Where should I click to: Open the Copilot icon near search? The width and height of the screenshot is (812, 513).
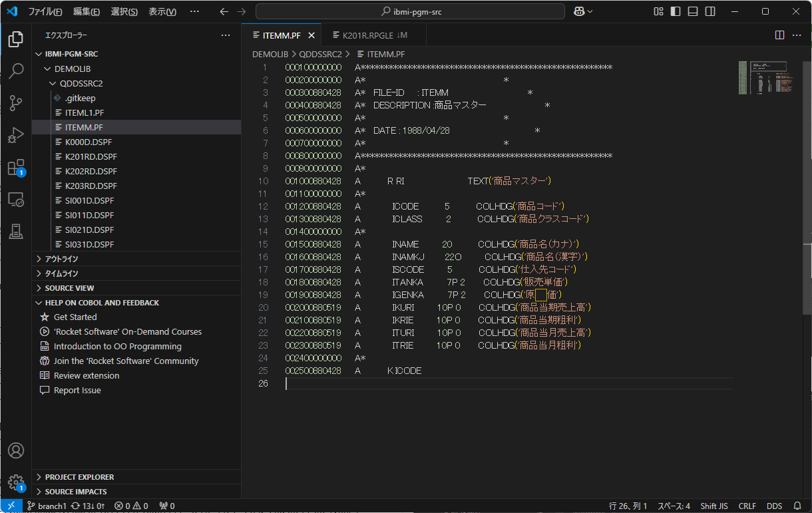(578, 11)
